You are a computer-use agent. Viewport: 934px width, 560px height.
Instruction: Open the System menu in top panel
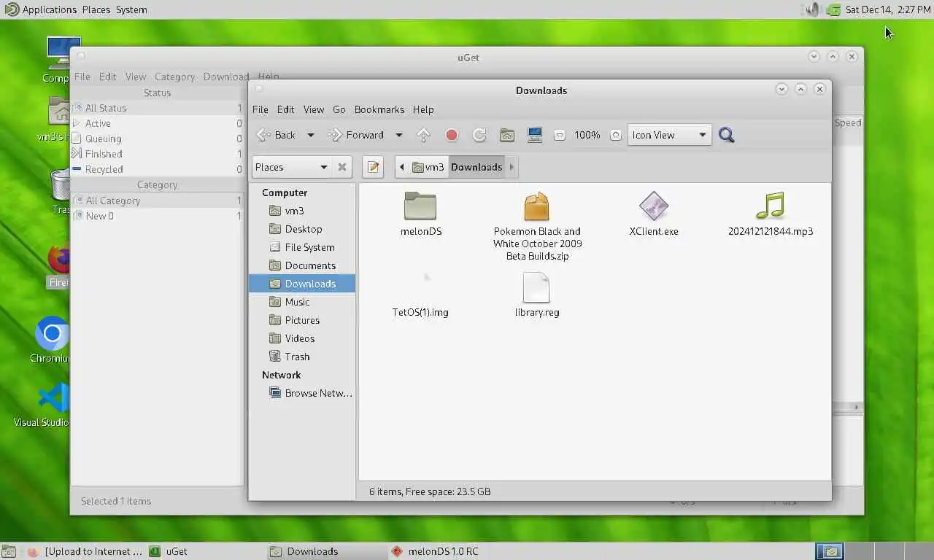click(131, 9)
